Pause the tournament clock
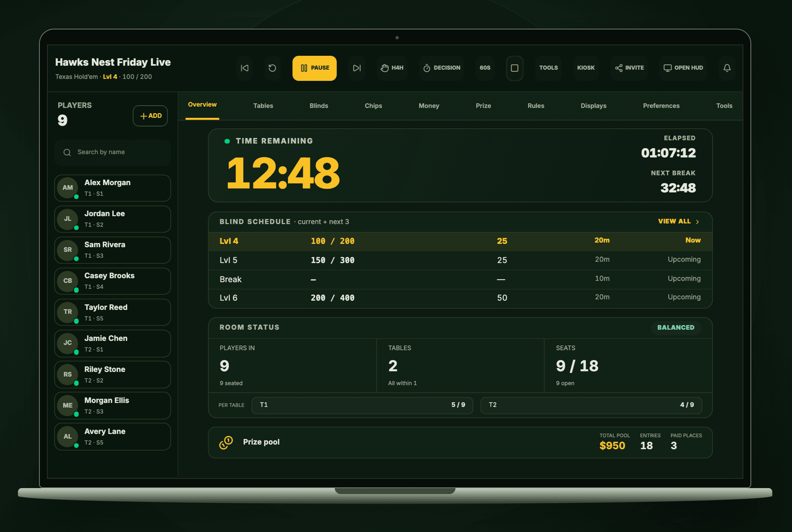This screenshot has width=792, height=532. (314, 68)
